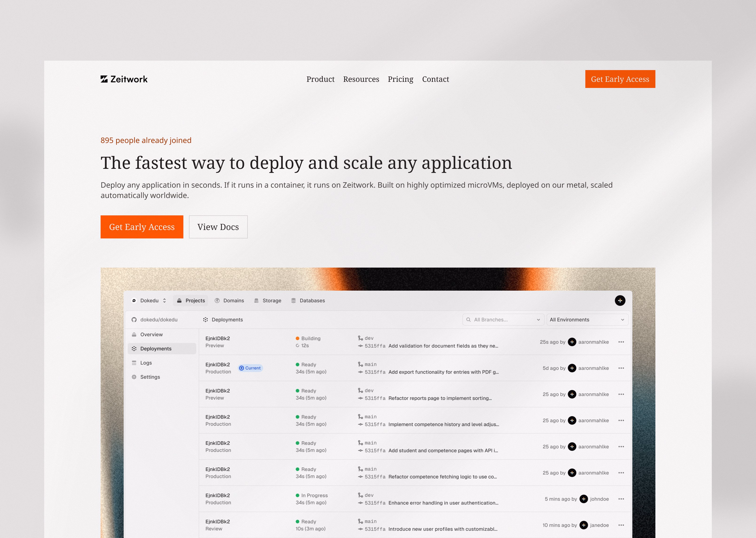
Task: Open more options for janedoe deployment row
Action: (x=621, y=525)
